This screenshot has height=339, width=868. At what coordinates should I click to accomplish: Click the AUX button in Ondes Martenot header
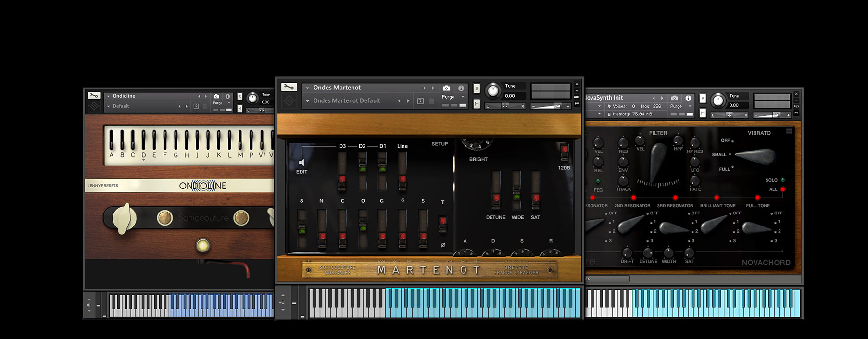[x=577, y=97]
